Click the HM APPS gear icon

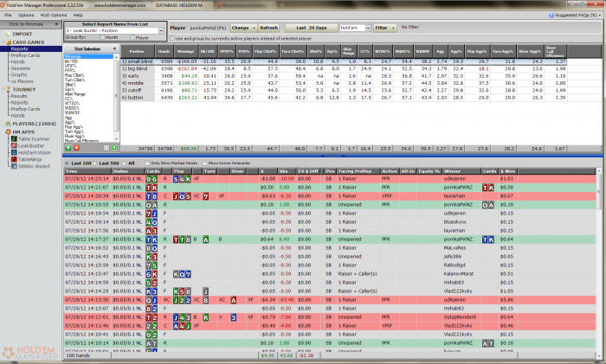click(8, 132)
